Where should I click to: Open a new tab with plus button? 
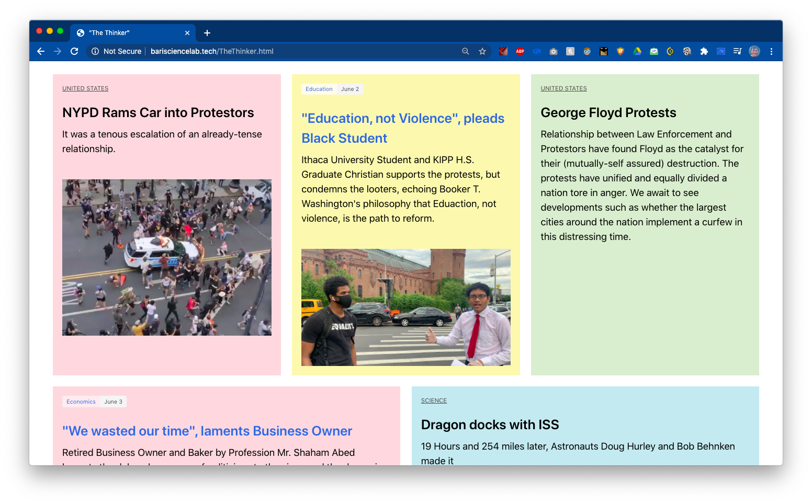pyautogui.click(x=207, y=33)
